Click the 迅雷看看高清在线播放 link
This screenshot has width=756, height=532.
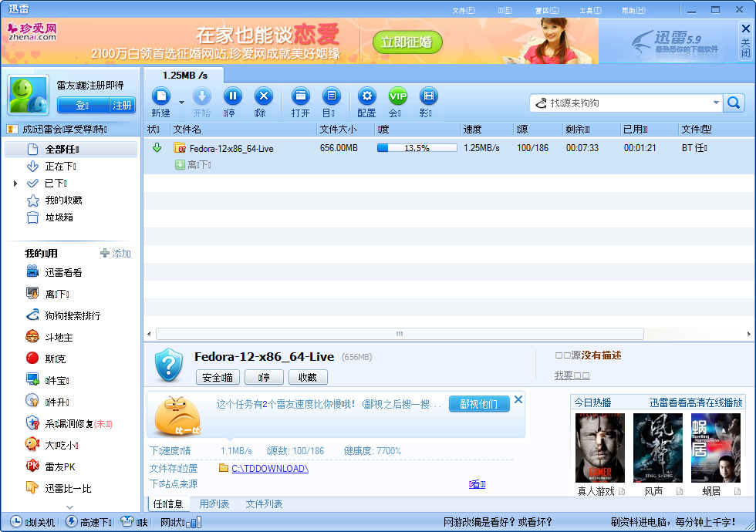pyautogui.click(x=696, y=402)
